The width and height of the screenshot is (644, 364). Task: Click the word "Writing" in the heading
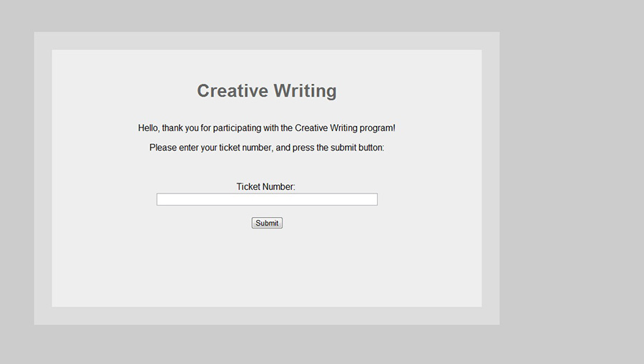[x=305, y=91]
